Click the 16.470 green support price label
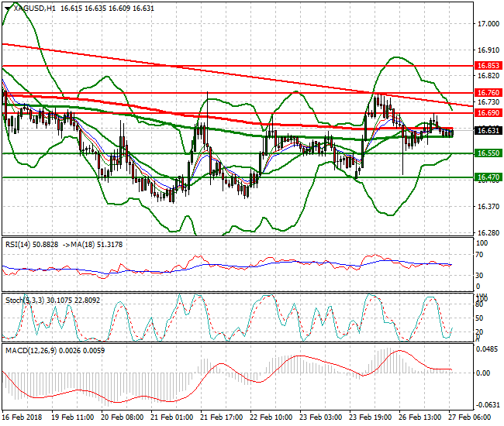The height and width of the screenshot is (426, 504). tap(488, 177)
